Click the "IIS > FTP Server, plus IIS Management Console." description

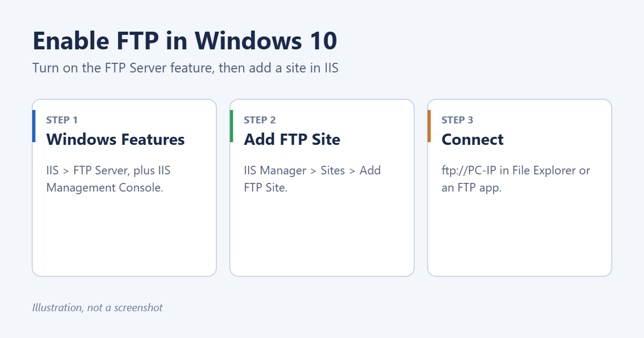[x=108, y=179]
